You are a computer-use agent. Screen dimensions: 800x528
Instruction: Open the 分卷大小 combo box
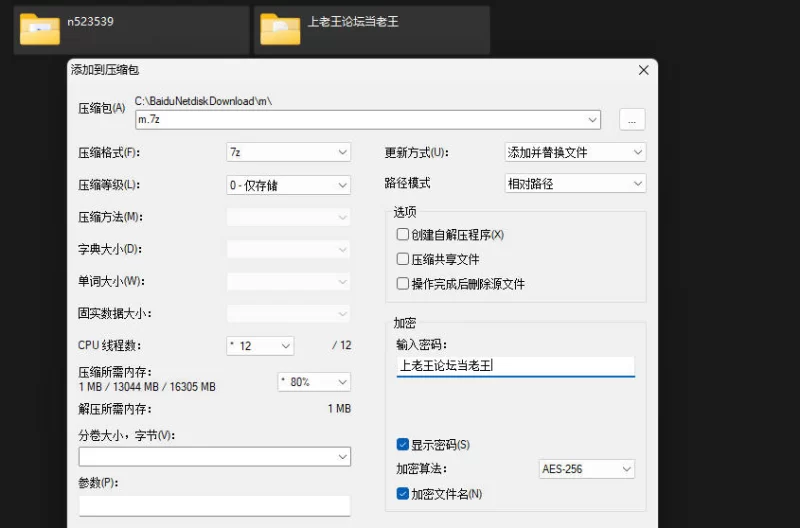tap(214, 457)
